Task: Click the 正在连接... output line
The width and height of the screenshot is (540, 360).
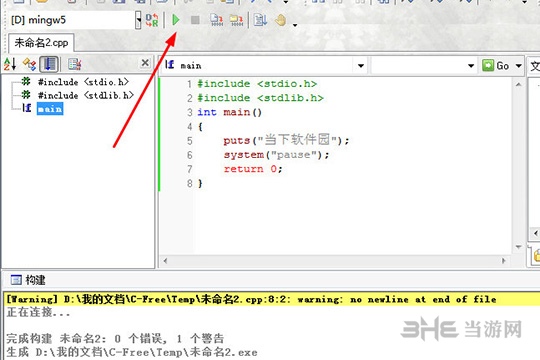Action: tap(38, 313)
